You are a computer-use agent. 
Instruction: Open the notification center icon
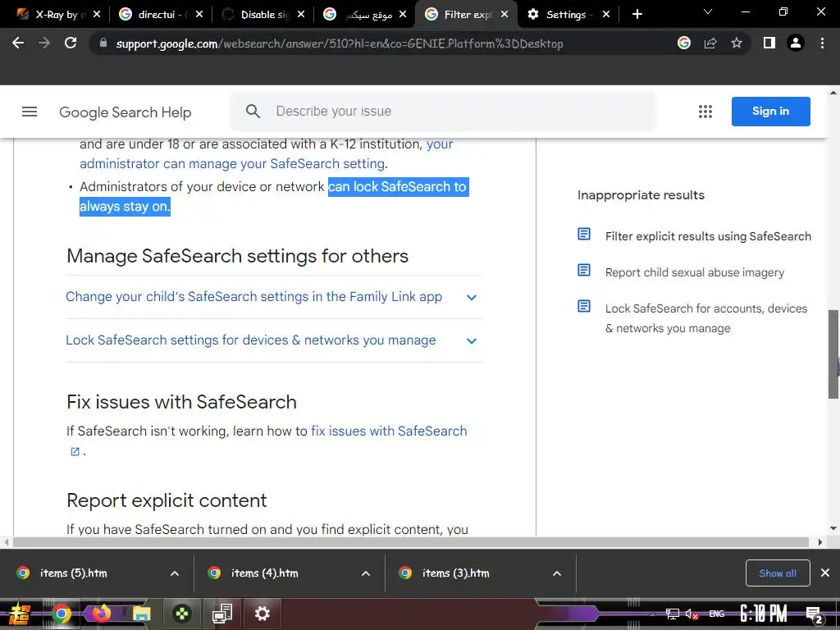click(814, 614)
